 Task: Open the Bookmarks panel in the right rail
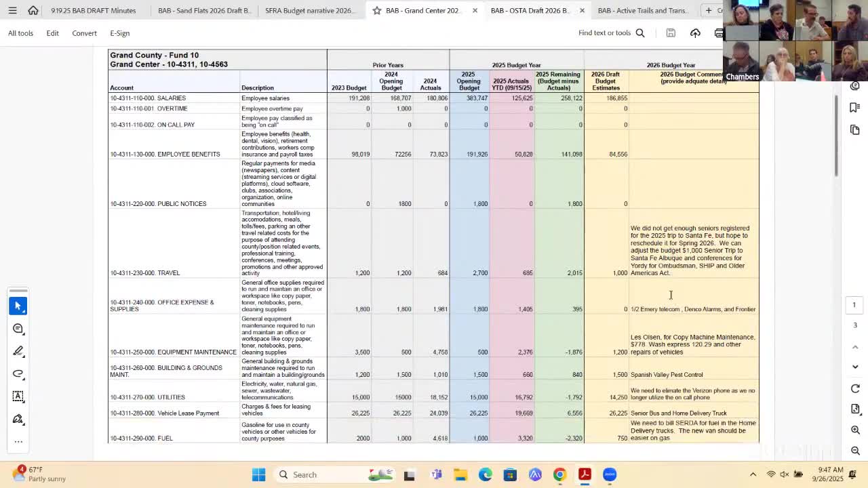855,107
